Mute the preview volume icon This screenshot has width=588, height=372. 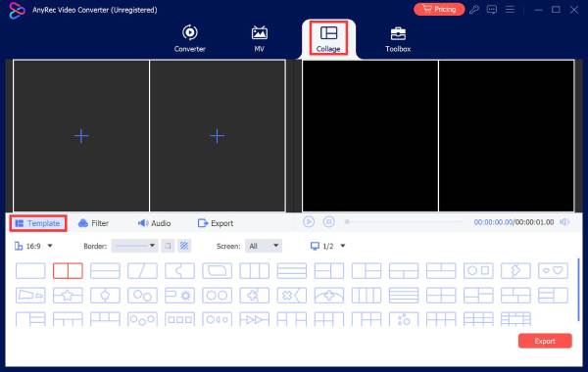[x=564, y=222]
